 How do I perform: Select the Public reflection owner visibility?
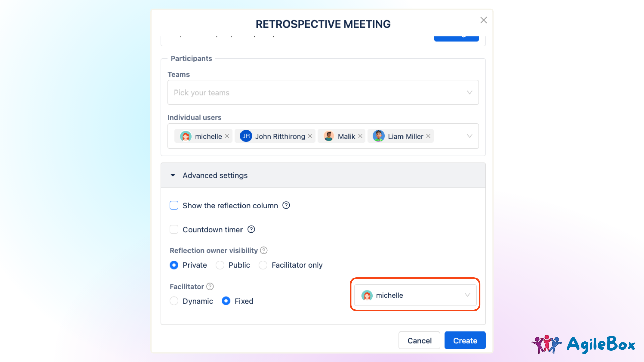coord(220,265)
